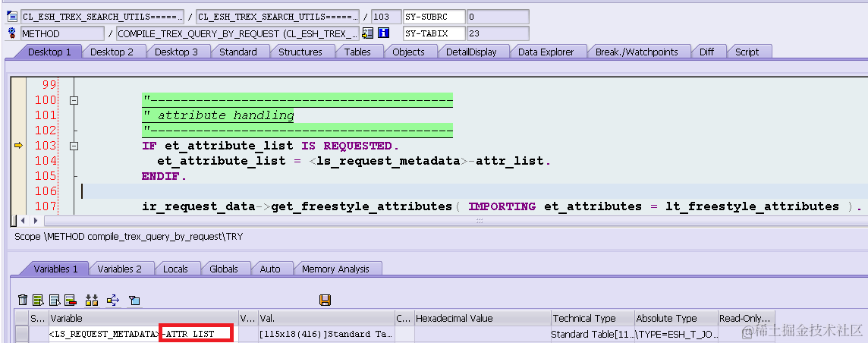Click the 'ENDIF.' statement on line 105
Screen dimensions: 868x343
(165, 177)
